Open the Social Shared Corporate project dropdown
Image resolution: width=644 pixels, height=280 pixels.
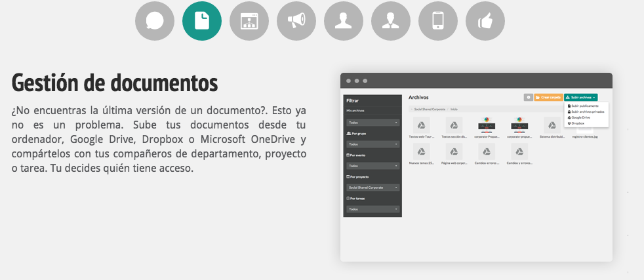click(372, 187)
